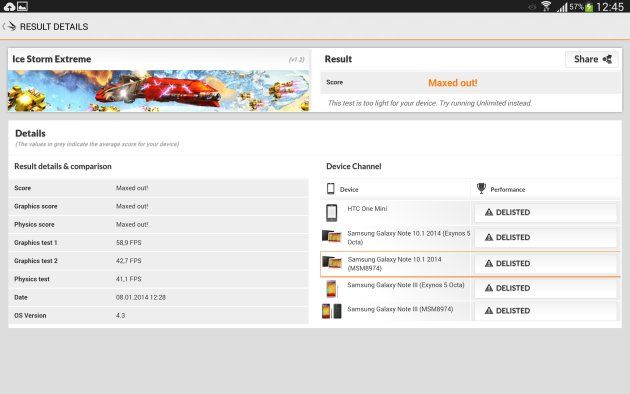Open DELISTED box for Note 10.1 2014 MSM8974
Viewport: 630px width, 394px height.
(545, 263)
